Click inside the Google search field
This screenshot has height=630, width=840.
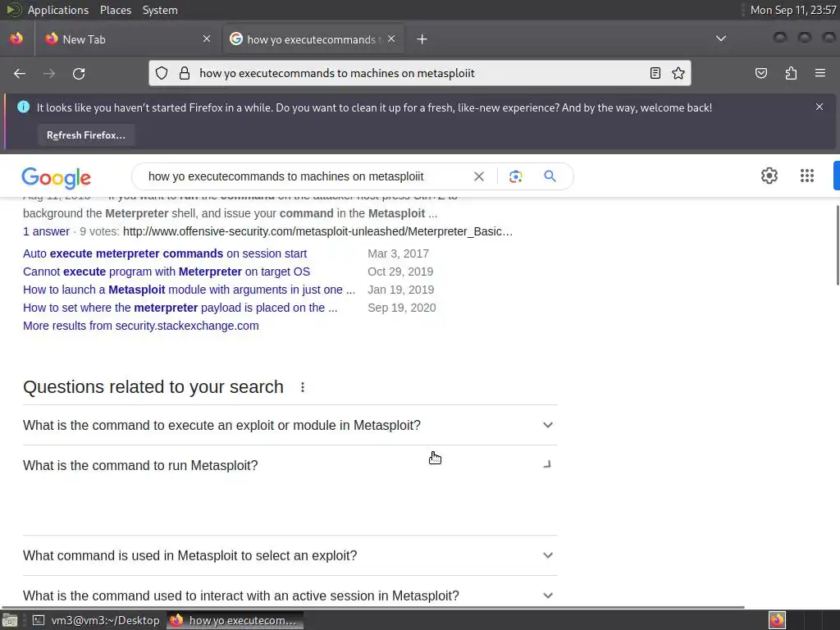pyautogui.click(x=307, y=176)
